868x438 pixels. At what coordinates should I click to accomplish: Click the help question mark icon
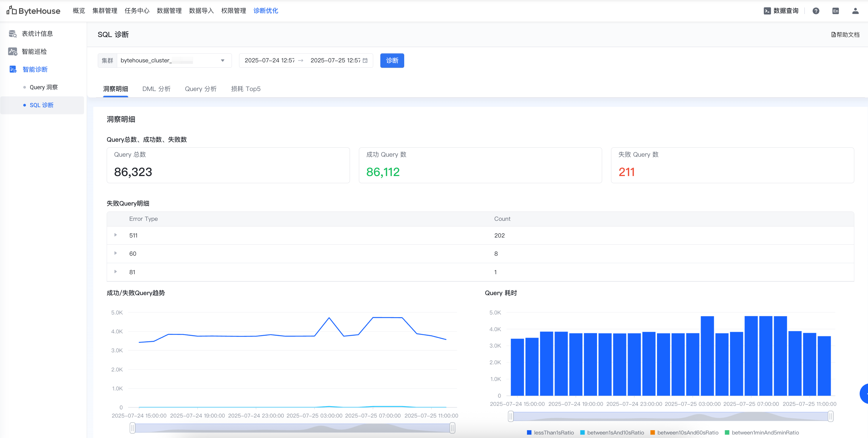(x=816, y=11)
